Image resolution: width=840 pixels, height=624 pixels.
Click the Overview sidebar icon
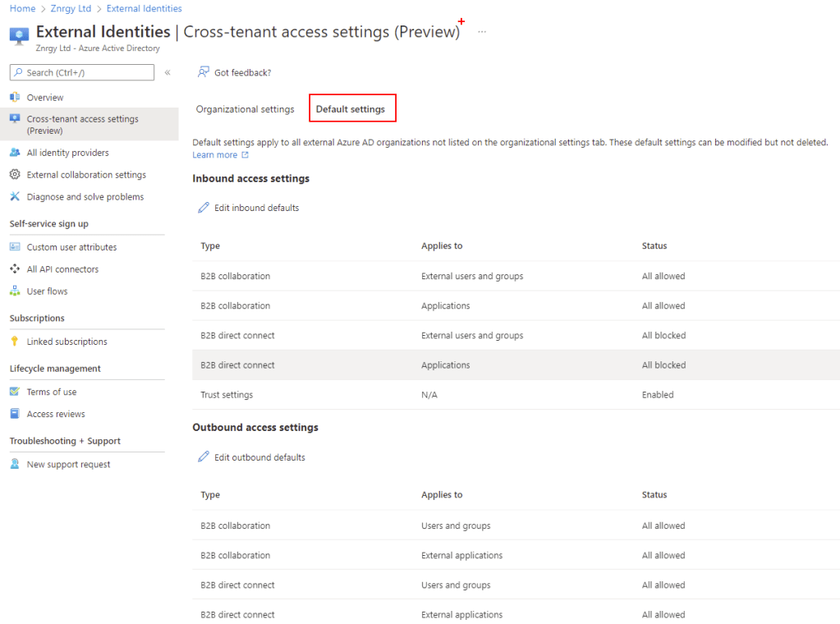click(15, 98)
